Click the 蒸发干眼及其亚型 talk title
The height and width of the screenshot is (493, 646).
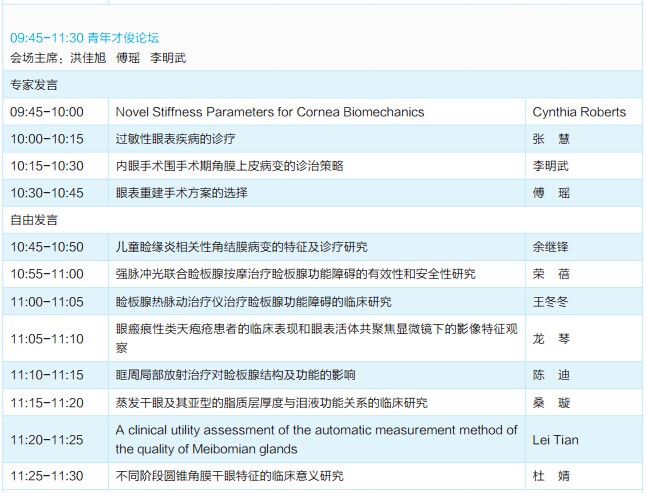pyautogui.click(x=271, y=402)
